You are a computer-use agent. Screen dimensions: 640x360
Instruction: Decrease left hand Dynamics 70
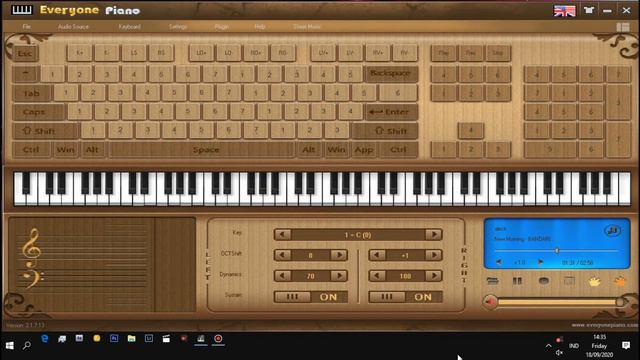click(282, 276)
